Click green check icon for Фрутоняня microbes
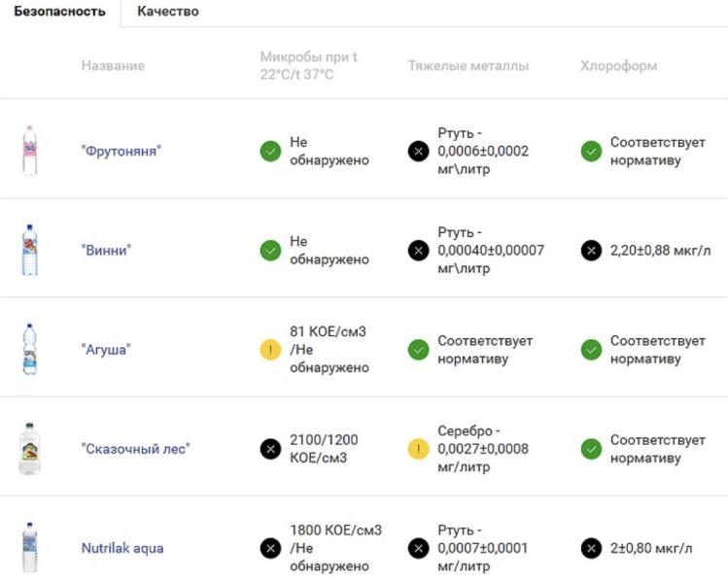The height and width of the screenshot is (583, 728). tap(270, 152)
